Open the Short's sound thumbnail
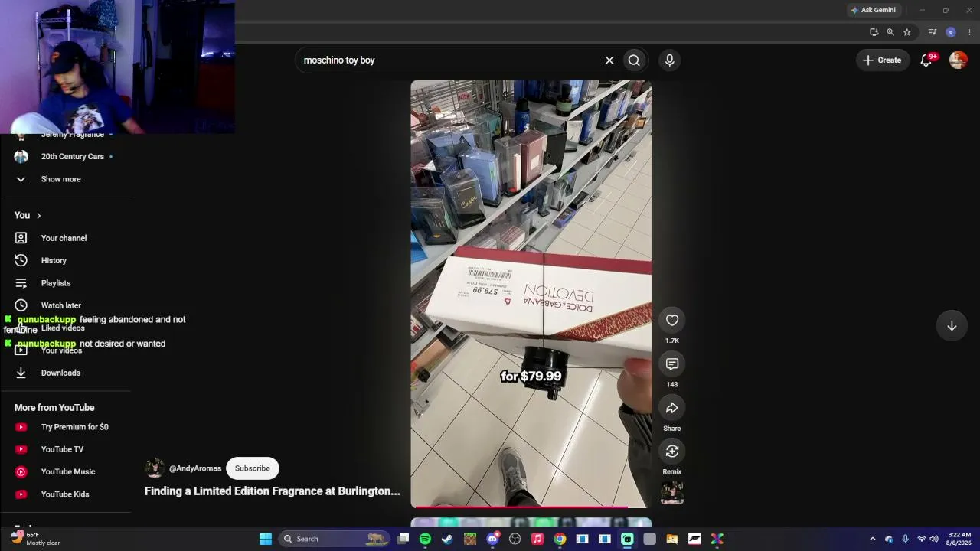The image size is (980, 551). coord(672,492)
